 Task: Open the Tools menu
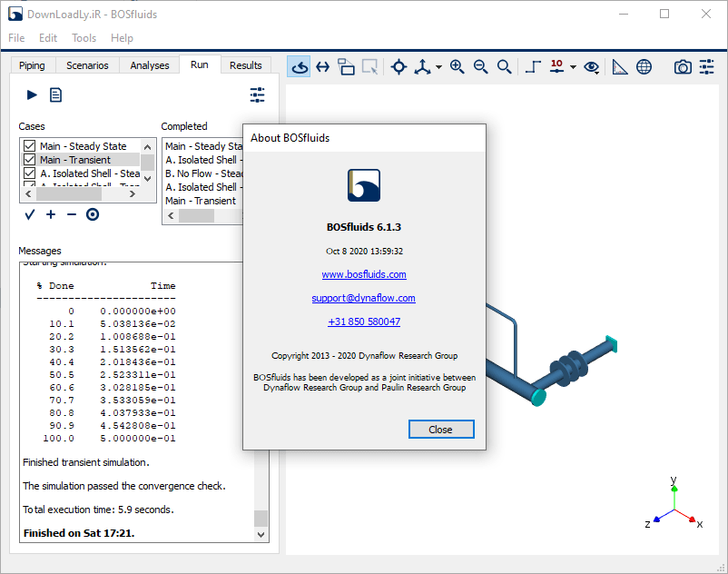coord(84,38)
